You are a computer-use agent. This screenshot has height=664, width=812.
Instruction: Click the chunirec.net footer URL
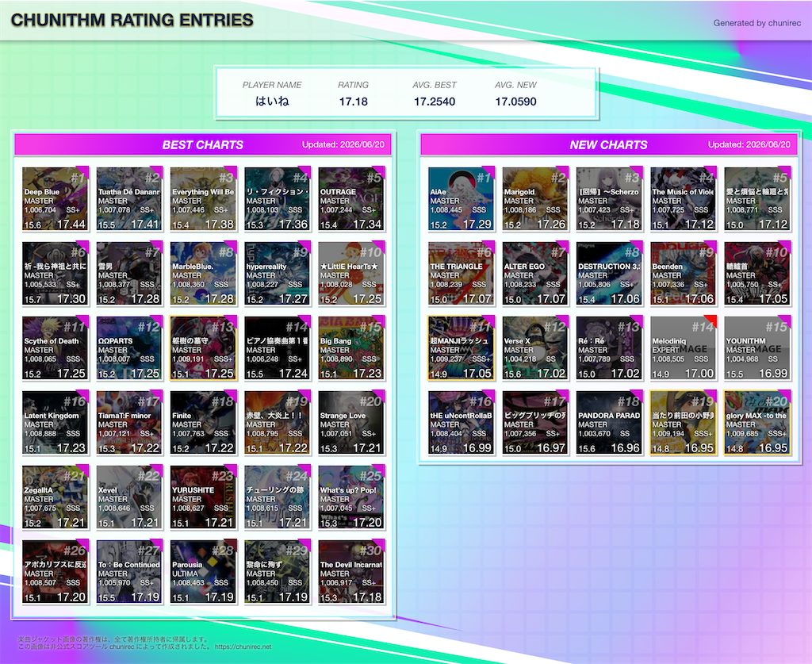coord(243,647)
